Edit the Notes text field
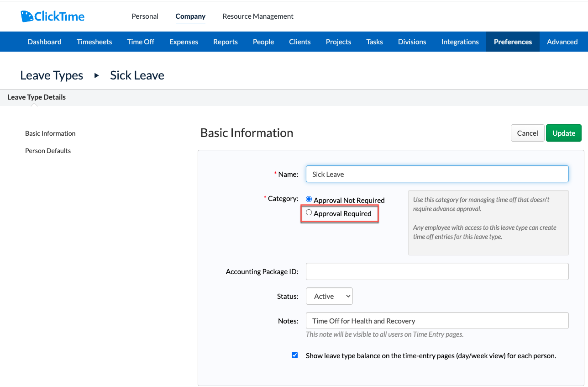Image resolution: width=588 pixels, height=387 pixels. (x=437, y=321)
